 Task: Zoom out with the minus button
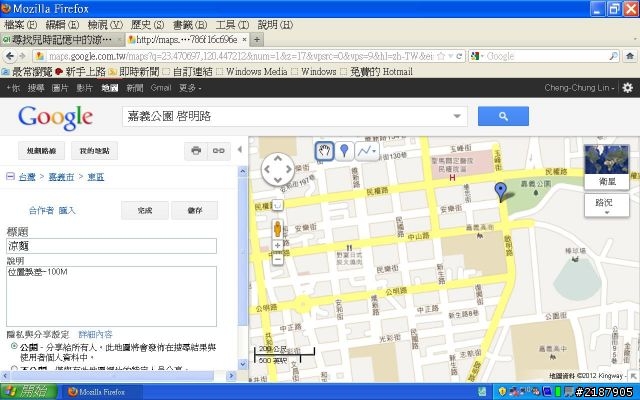pos(278,259)
